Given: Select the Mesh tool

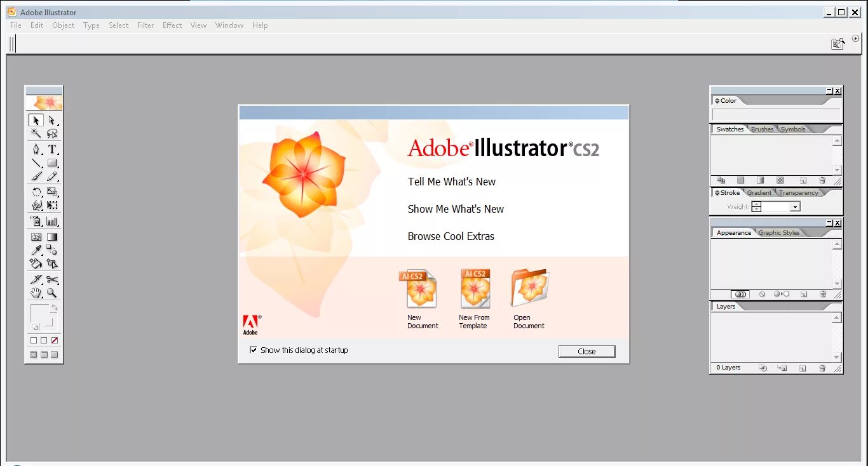Looking at the screenshot, I should pos(36,237).
